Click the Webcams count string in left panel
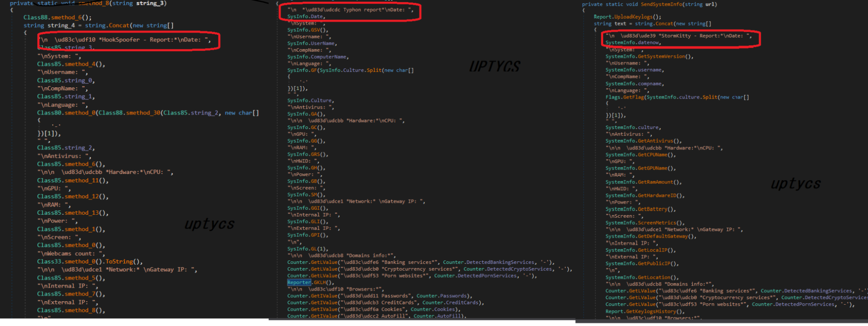 tap(71, 253)
